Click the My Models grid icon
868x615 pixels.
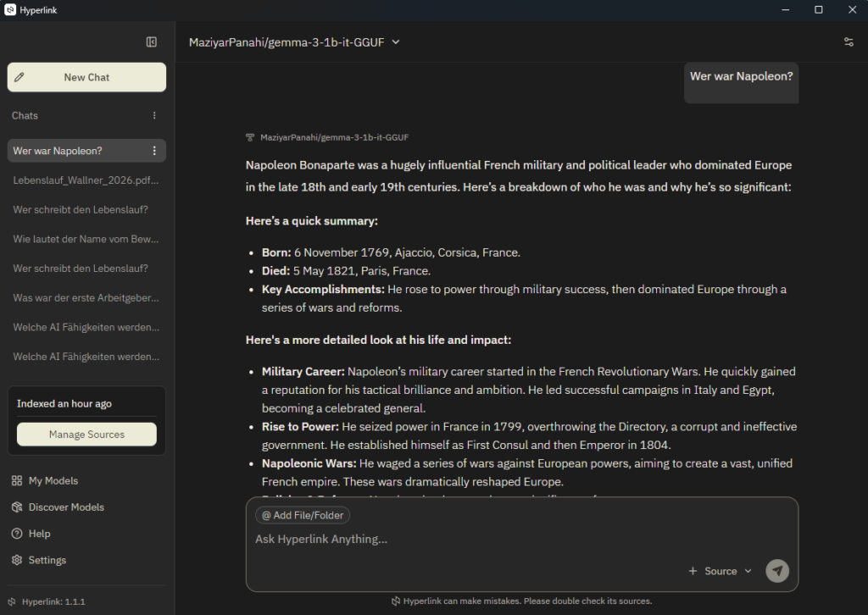tap(17, 481)
